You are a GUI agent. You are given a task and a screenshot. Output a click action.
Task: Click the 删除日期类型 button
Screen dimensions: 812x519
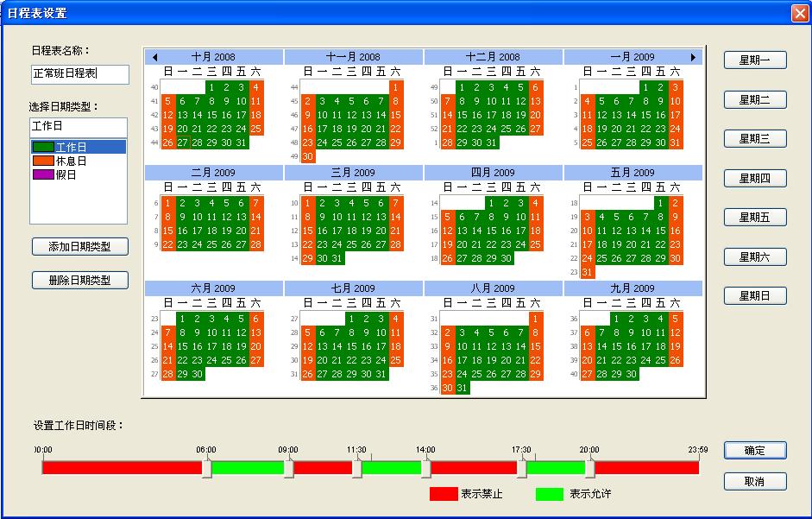pyautogui.click(x=79, y=280)
